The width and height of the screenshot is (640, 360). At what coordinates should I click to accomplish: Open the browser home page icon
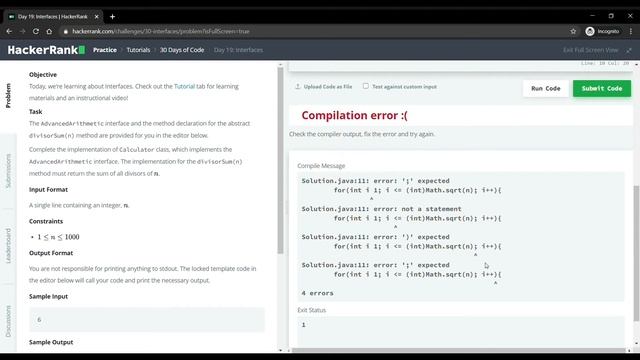click(49, 31)
